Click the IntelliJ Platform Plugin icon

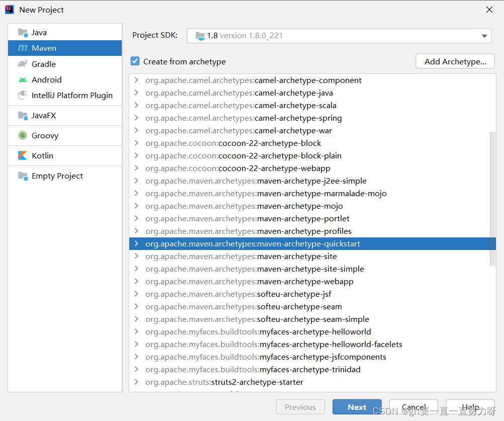click(x=23, y=95)
